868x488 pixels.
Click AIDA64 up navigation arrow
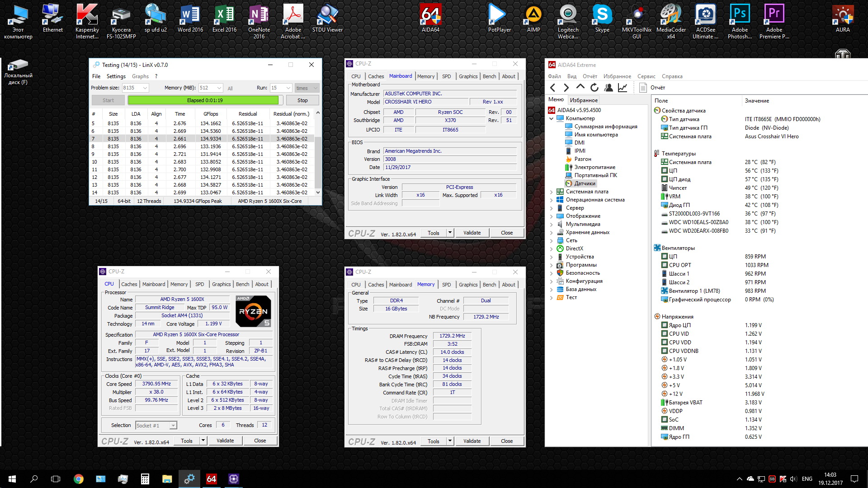click(580, 88)
